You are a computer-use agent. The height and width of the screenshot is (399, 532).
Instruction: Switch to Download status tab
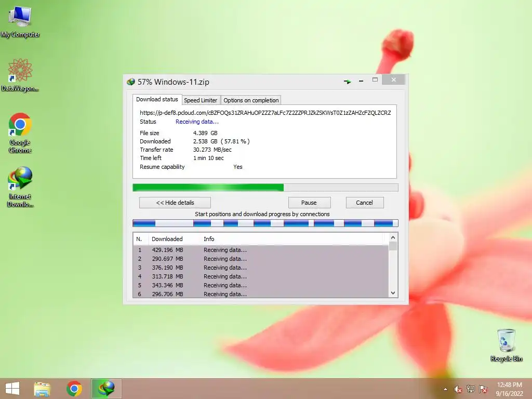(x=157, y=99)
